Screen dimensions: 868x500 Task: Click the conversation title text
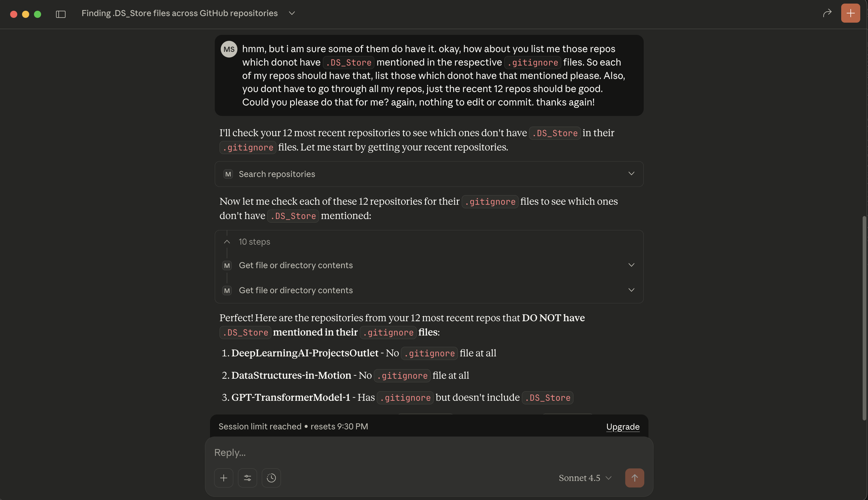coord(180,13)
